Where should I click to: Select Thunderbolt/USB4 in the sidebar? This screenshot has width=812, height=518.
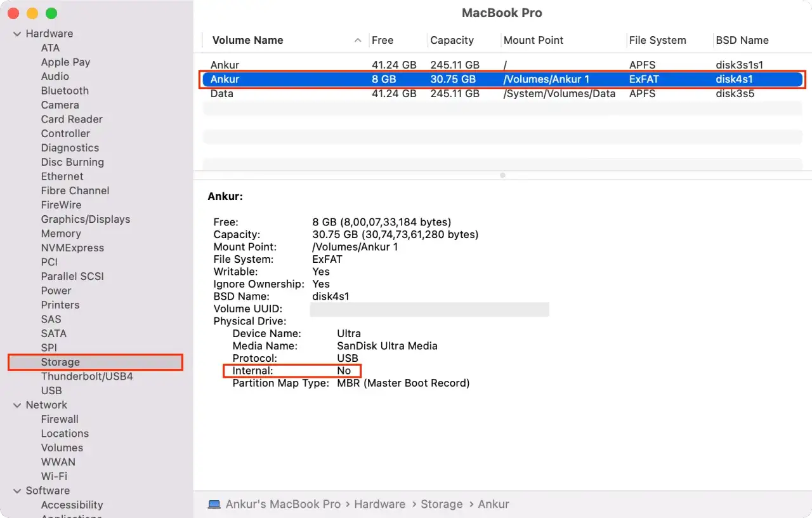point(87,376)
